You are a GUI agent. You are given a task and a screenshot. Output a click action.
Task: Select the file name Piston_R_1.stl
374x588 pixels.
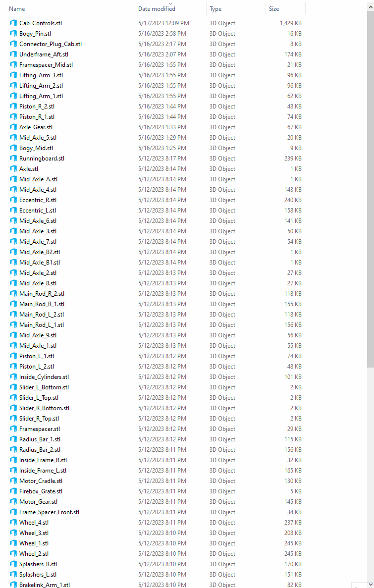(x=37, y=116)
